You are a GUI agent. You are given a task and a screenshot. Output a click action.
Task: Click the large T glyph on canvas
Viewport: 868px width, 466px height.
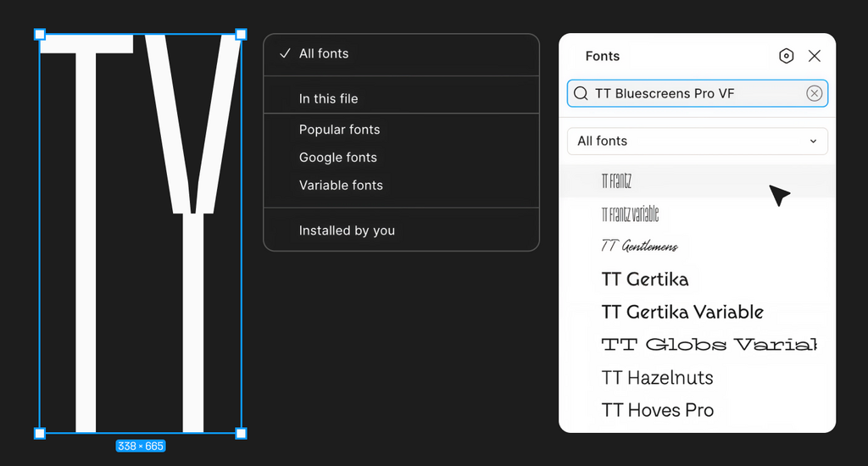[86, 232]
